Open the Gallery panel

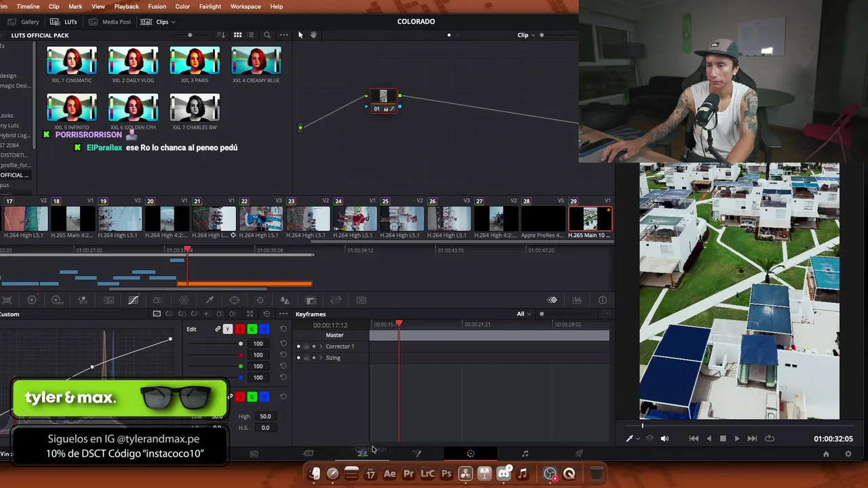pyautogui.click(x=24, y=22)
